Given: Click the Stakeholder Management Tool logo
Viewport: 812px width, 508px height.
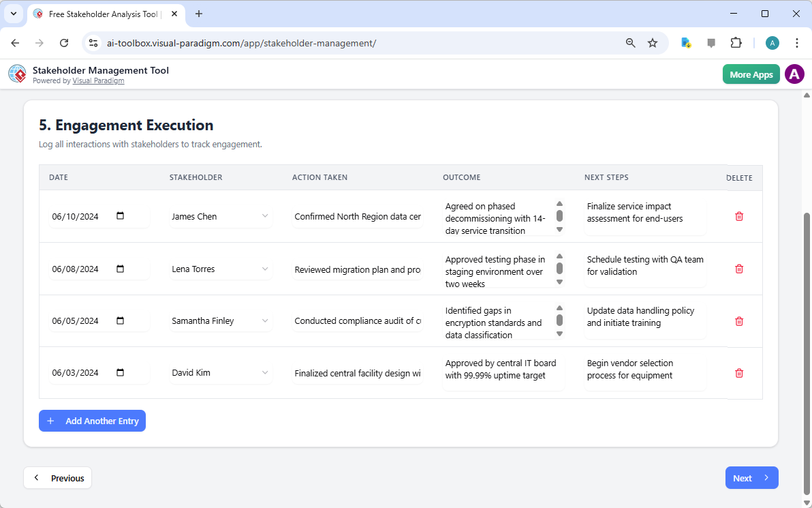Looking at the screenshot, I should click(17, 74).
